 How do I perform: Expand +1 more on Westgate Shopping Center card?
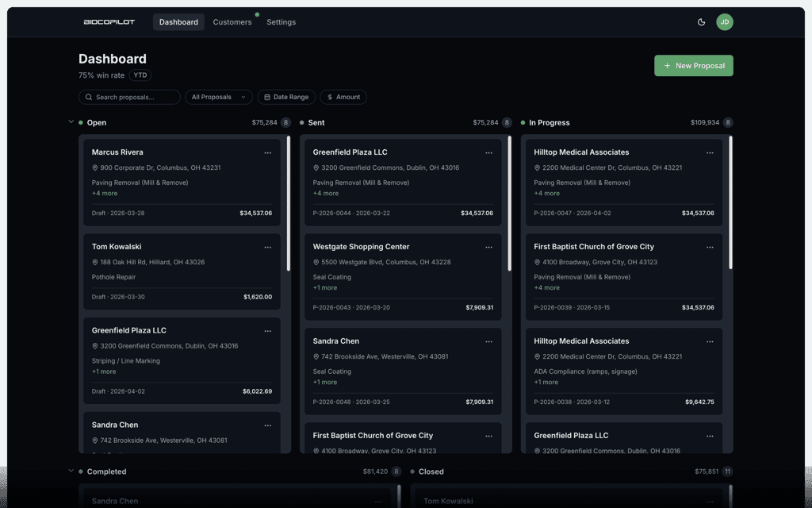[325, 287]
